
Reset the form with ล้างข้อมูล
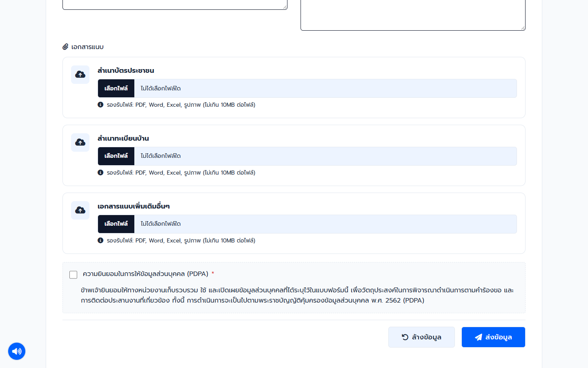coord(421,337)
